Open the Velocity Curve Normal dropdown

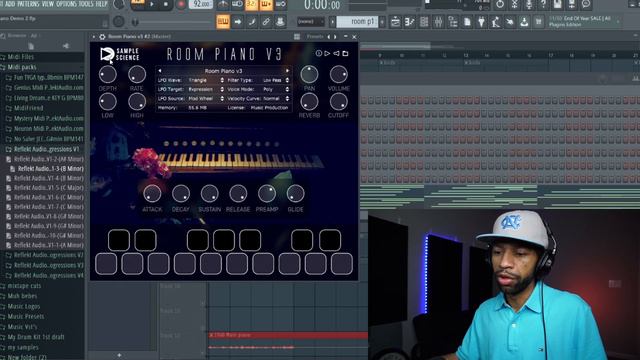pyautogui.click(x=276, y=98)
